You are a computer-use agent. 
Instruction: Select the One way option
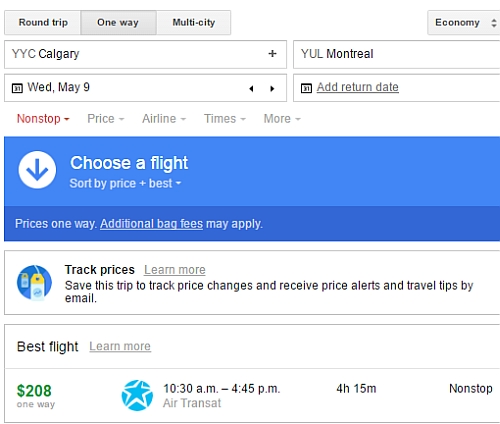click(x=118, y=23)
